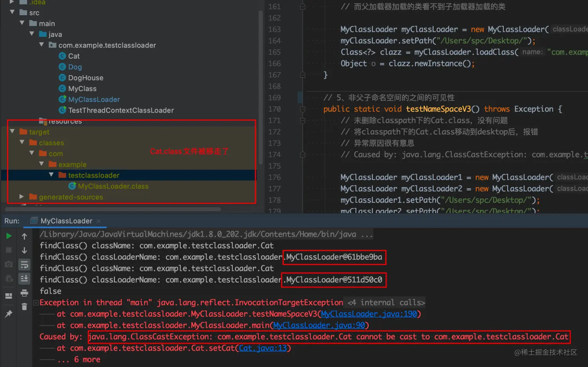Click the Print icon in console toolbar
The image size is (588, 367).
[x=24, y=293]
